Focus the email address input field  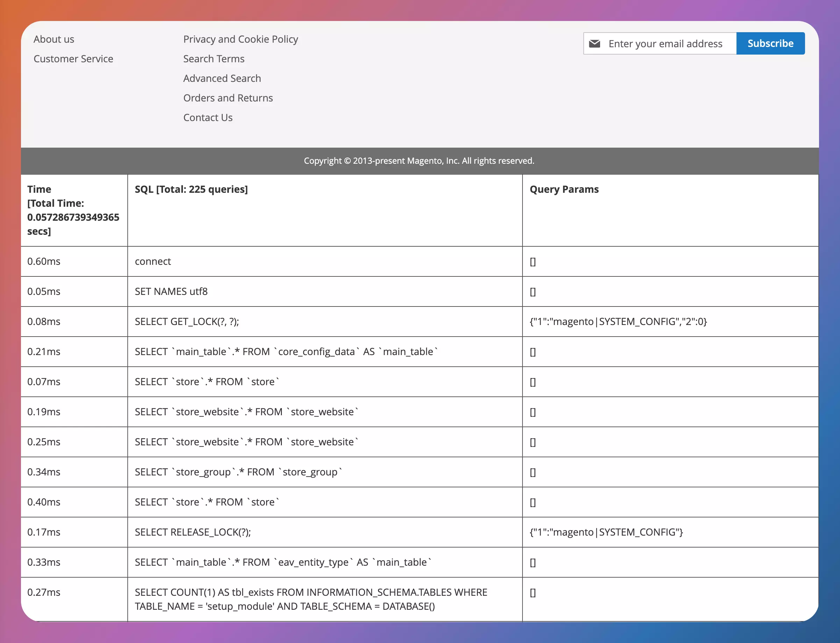(x=660, y=44)
